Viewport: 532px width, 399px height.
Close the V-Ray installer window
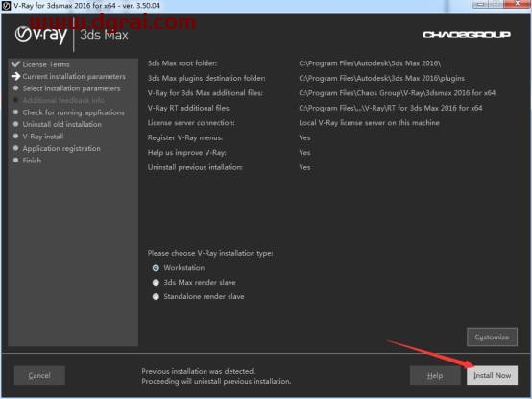tap(517, 4)
